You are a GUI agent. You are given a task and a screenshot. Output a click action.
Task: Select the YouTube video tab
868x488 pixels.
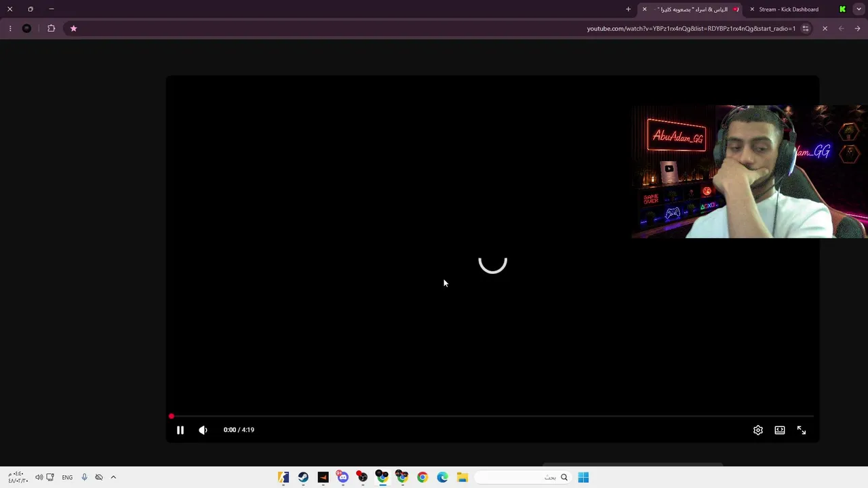point(692,9)
